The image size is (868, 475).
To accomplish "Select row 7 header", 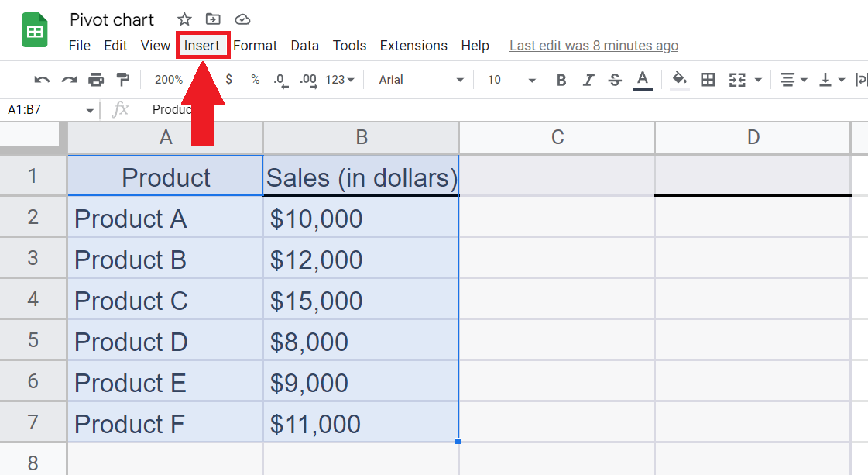I will (33, 422).
